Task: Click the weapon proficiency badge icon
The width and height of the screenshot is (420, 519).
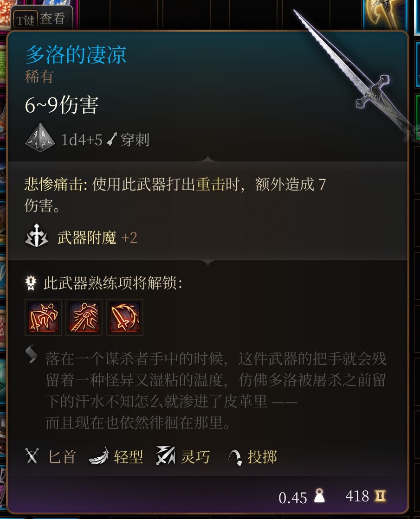Action: pyautogui.click(x=31, y=282)
